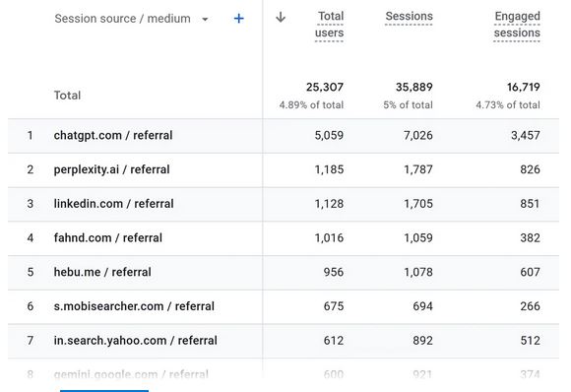Sort by the Total users column header
This screenshot has height=392, width=571.
329,25
